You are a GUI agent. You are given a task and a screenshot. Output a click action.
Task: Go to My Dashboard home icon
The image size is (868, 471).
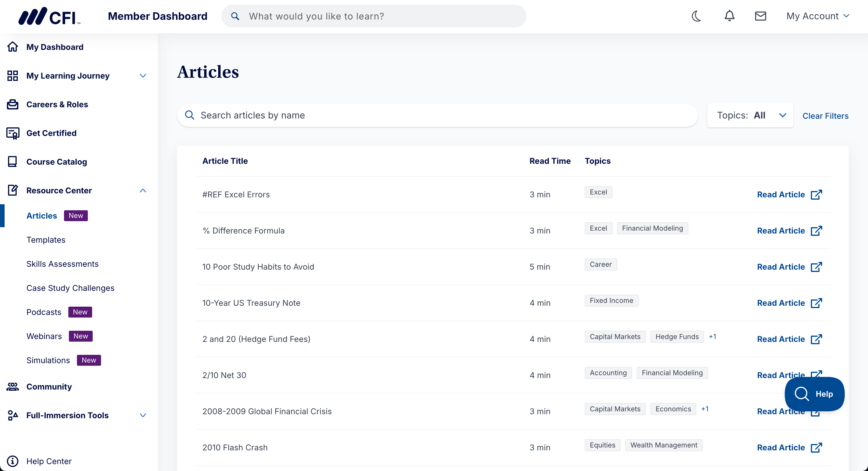[13, 47]
